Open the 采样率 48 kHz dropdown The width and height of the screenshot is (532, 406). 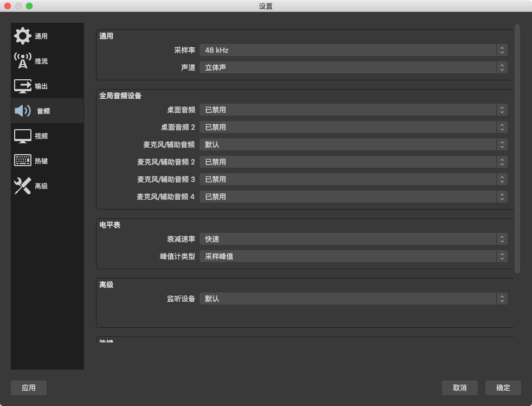point(353,50)
